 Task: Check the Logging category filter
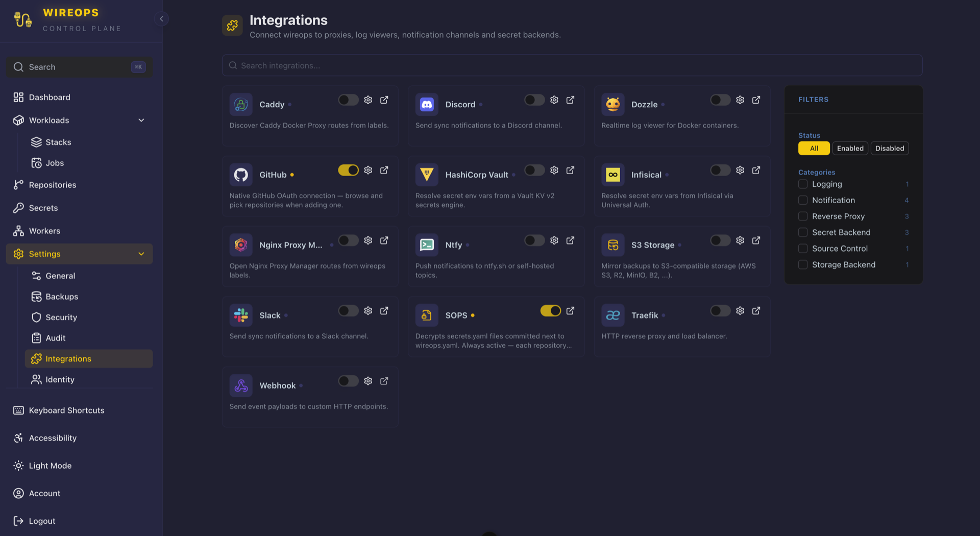pos(803,184)
